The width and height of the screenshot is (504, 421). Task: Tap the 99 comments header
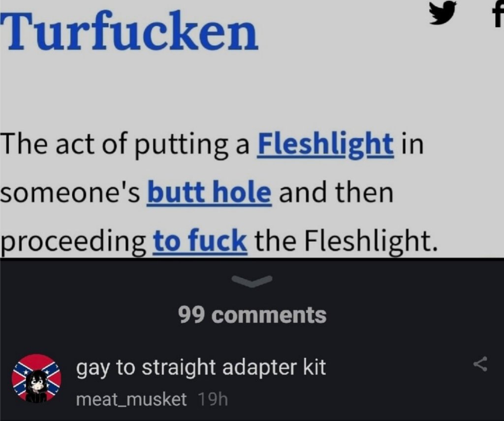(252, 315)
